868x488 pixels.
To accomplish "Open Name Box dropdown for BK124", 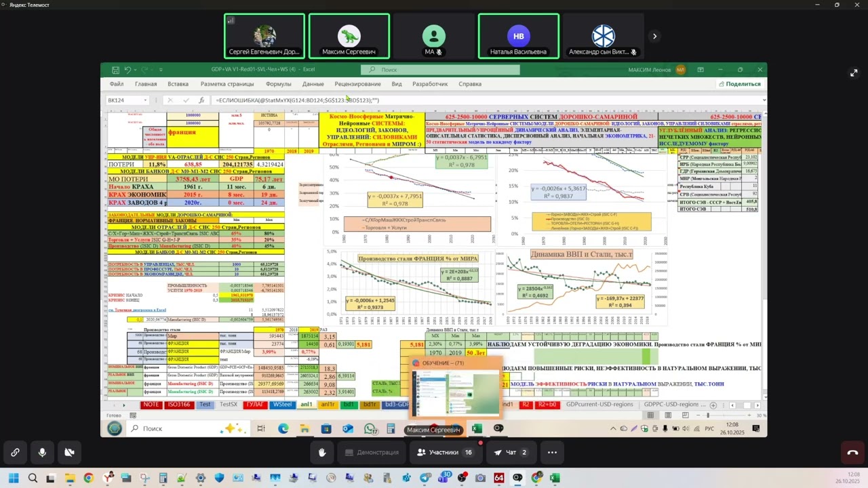I will click(145, 100).
